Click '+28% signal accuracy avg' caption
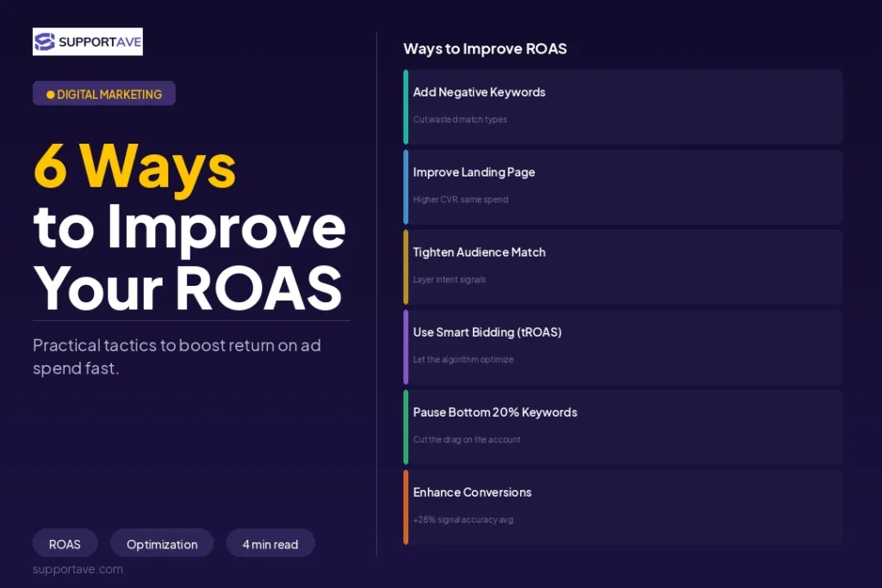The image size is (882, 588). coord(463,519)
